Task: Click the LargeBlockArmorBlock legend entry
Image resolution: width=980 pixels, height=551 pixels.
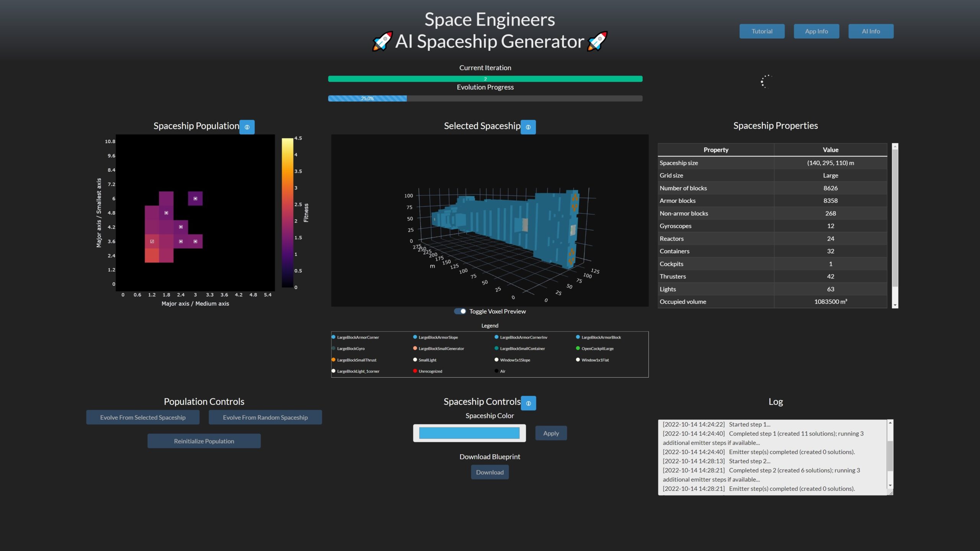Action: tap(599, 337)
